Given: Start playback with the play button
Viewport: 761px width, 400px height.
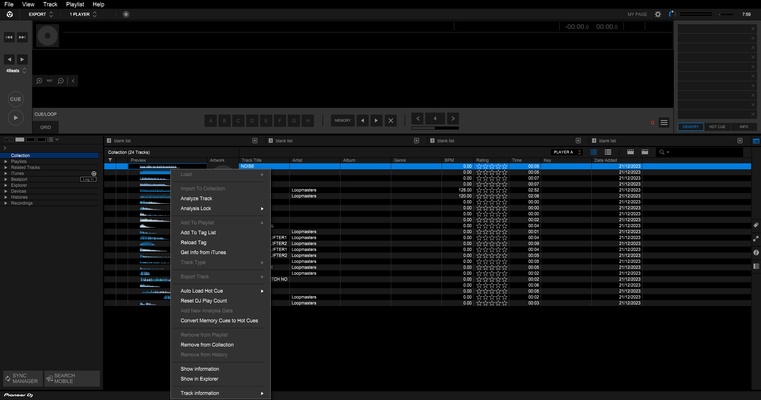Looking at the screenshot, I should pyautogui.click(x=16, y=118).
